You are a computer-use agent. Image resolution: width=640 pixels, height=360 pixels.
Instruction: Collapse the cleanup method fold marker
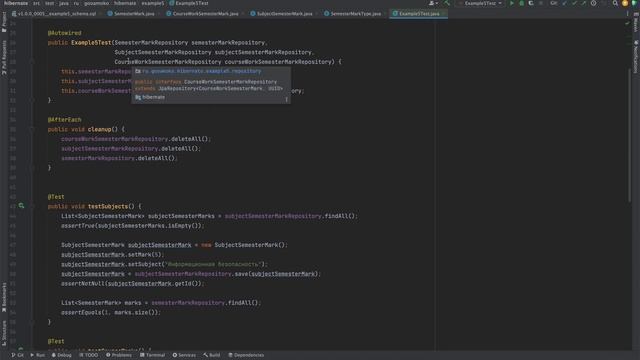click(x=32, y=129)
